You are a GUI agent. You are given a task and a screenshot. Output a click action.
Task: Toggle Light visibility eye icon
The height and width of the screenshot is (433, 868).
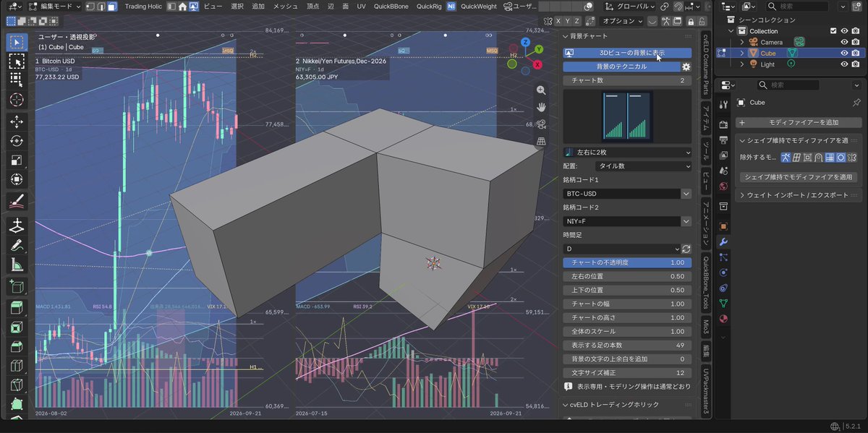(x=844, y=64)
